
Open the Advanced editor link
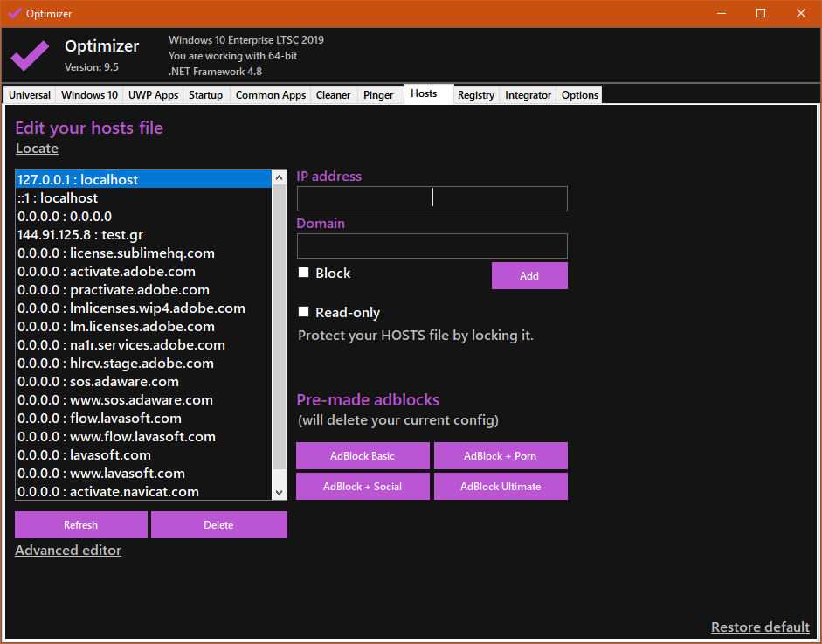(68, 551)
